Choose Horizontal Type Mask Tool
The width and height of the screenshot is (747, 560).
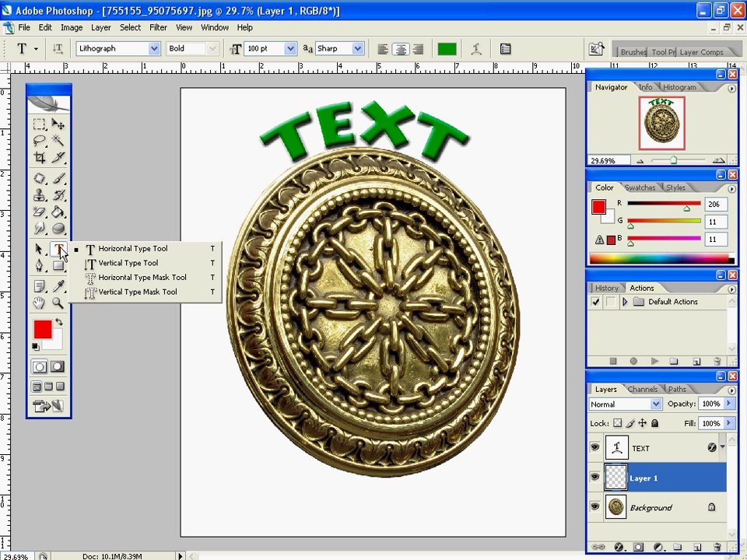pos(146,277)
